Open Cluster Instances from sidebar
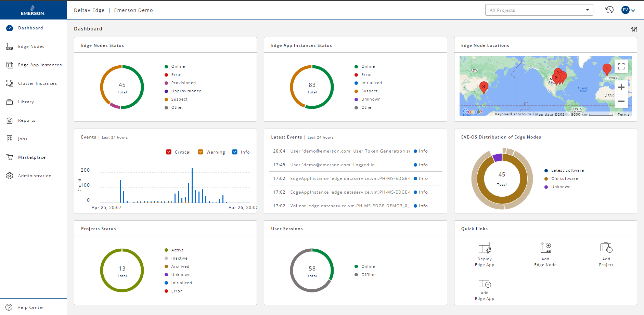The image size is (644, 315). tap(38, 83)
